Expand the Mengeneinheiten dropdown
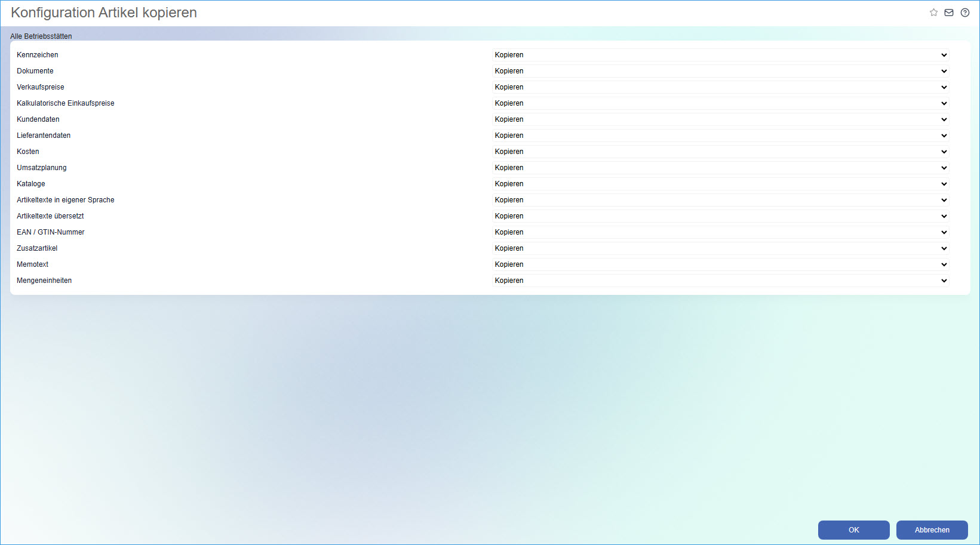Image resolution: width=980 pixels, height=545 pixels. pos(721,281)
